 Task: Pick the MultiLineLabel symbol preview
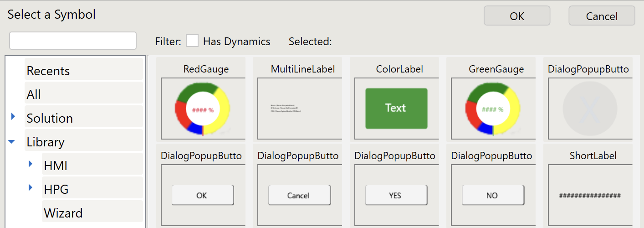(x=299, y=109)
